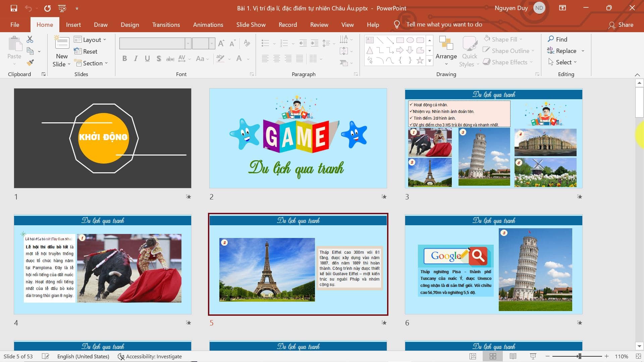Image resolution: width=644 pixels, height=362 pixels.
Task: Click the zoom in plus button
Action: pos(606,356)
